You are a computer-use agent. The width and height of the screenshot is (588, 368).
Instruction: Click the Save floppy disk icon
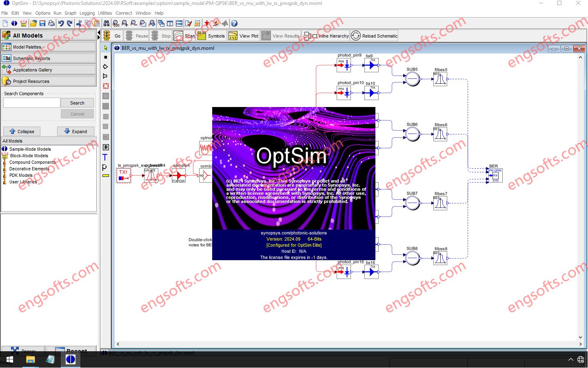pos(42,24)
